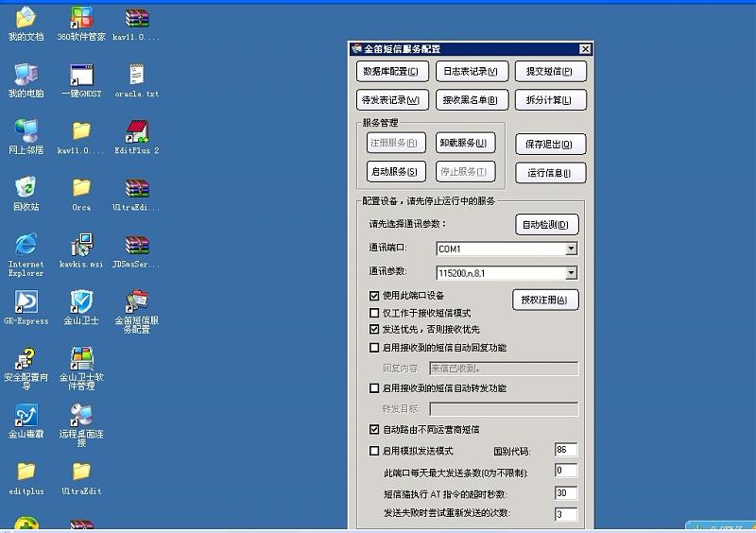The width and height of the screenshot is (756, 533).
Task: Launch Internet Explorer from the desktop
Action: (26, 254)
